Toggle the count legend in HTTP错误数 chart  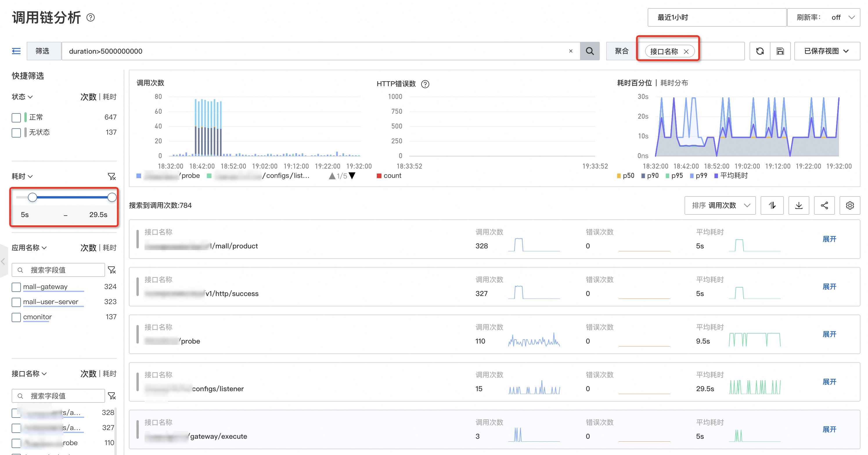point(389,176)
